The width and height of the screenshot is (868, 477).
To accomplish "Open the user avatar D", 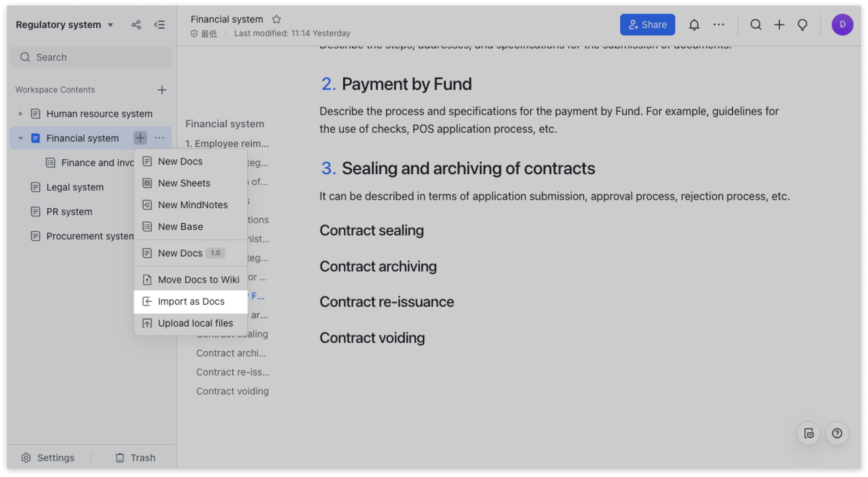I will coord(842,25).
